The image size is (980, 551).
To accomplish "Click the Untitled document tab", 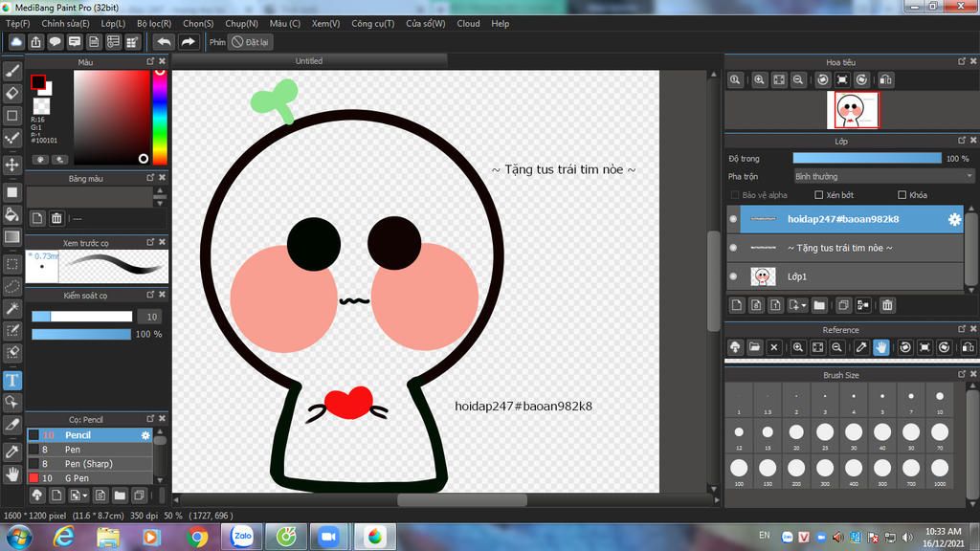I will point(309,61).
